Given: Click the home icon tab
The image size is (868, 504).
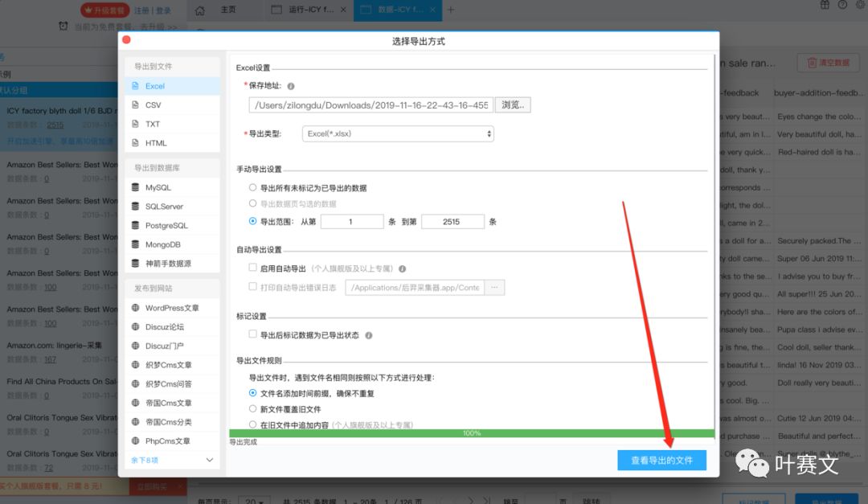Looking at the screenshot, I should click(200, 10).
